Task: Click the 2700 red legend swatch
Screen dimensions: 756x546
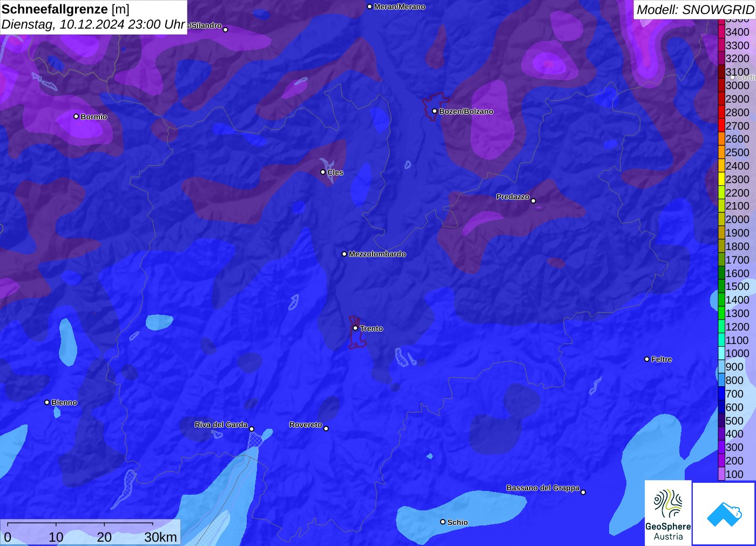Action: pos(721,126)
